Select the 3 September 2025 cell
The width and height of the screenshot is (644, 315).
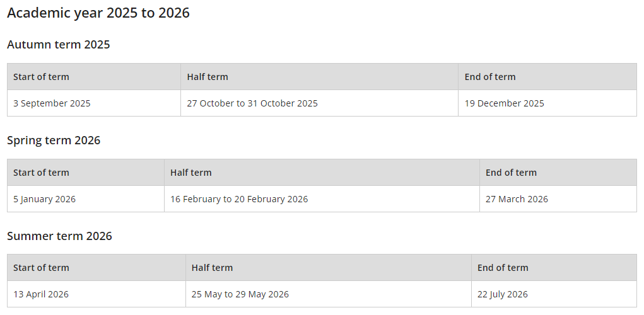click(93, 103)
